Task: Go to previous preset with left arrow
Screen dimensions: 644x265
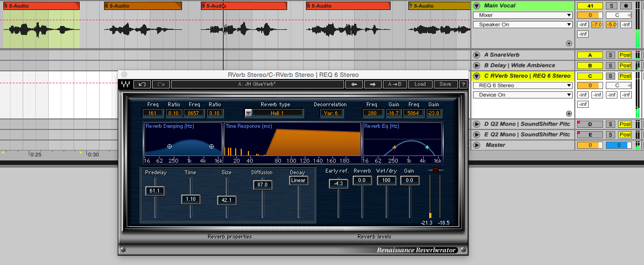Action: point(354,84)
